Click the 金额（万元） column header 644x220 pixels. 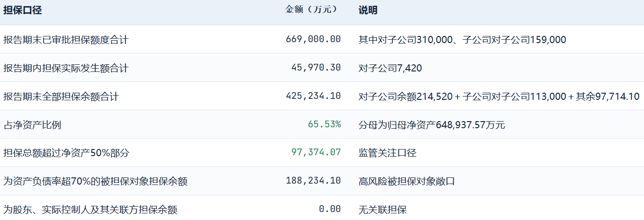click(313, 10)
